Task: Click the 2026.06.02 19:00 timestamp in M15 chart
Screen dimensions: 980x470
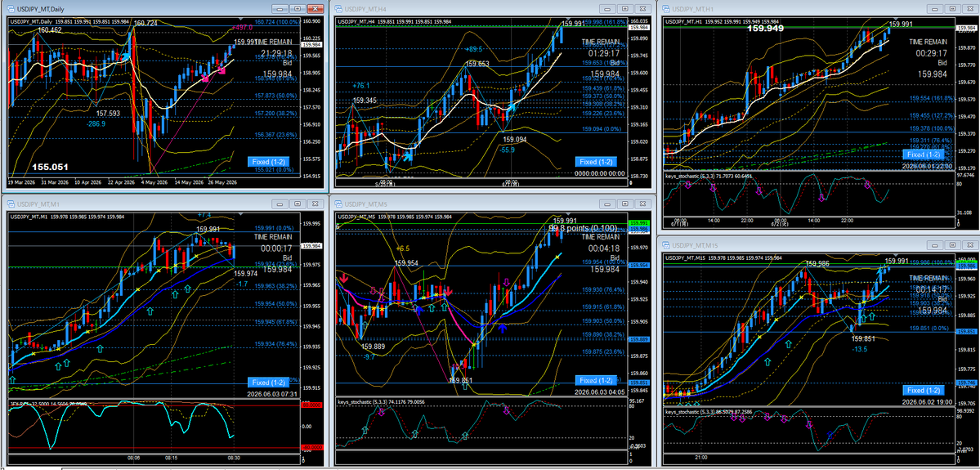Action: coord(927,403)
